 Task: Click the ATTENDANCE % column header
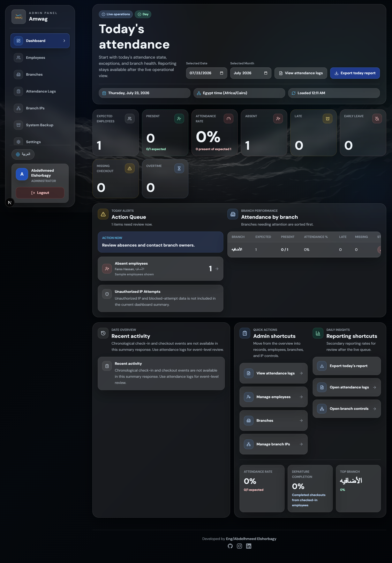point(316,237)
